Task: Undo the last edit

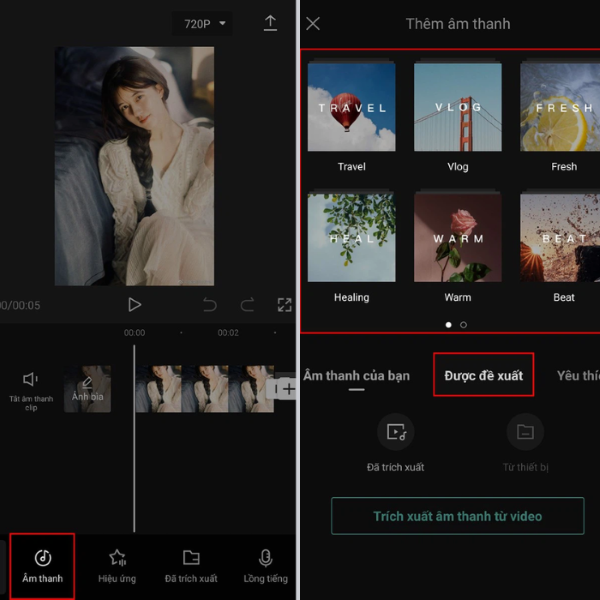Action: point(209,305)
